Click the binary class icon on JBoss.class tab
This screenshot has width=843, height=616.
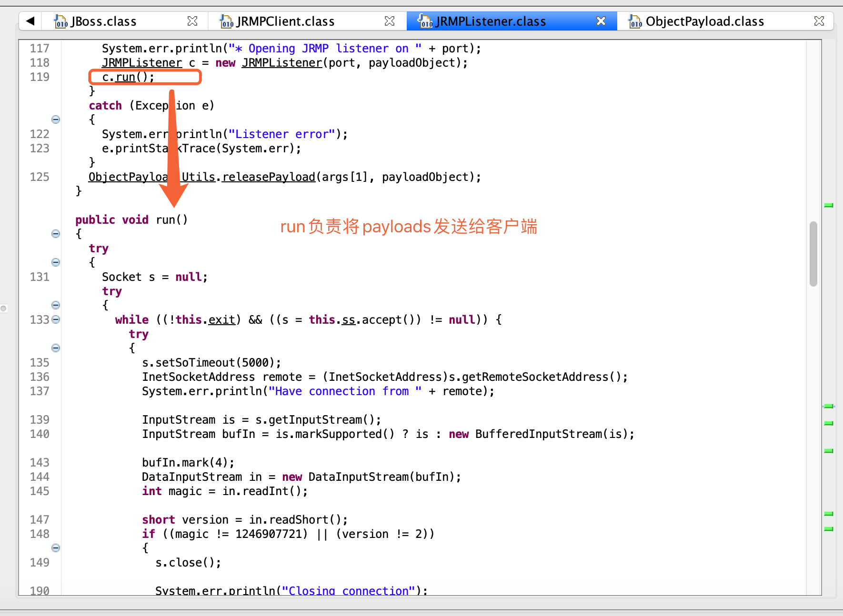click(x=60, y=21)
